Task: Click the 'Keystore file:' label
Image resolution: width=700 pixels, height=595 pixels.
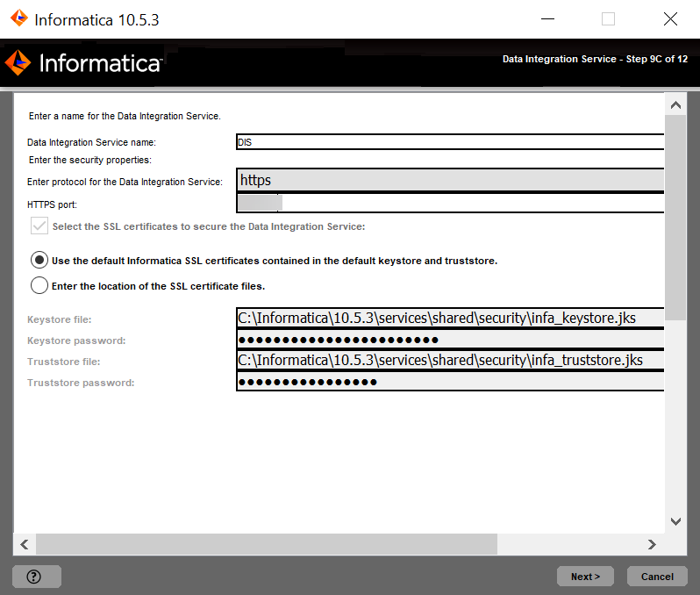Action: point(60,319)
